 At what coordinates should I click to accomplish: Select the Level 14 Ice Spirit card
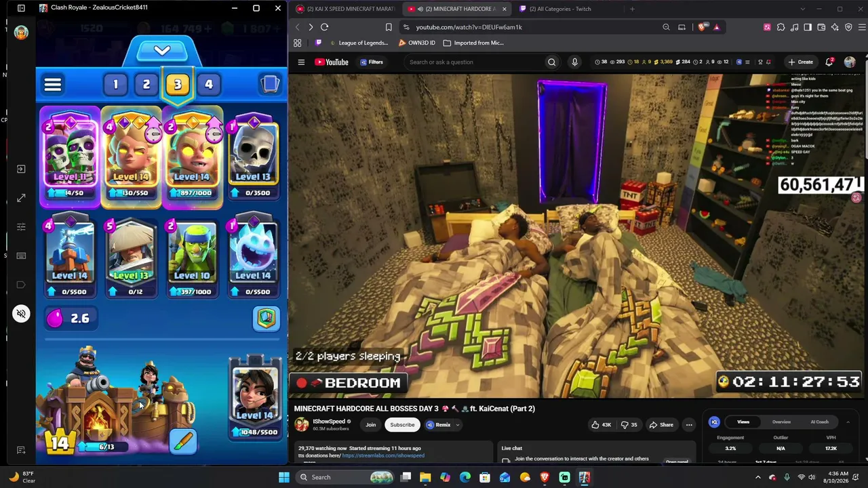click(x=253, y=256)
